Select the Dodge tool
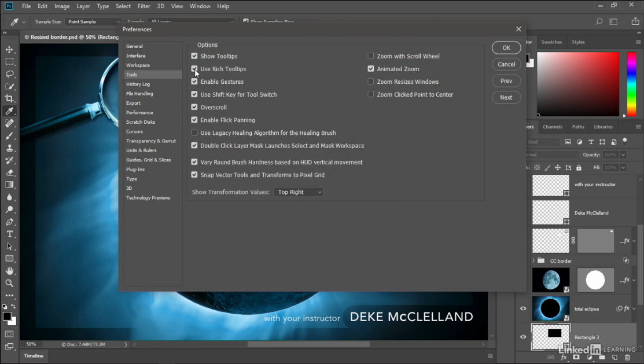 (9, 209)
